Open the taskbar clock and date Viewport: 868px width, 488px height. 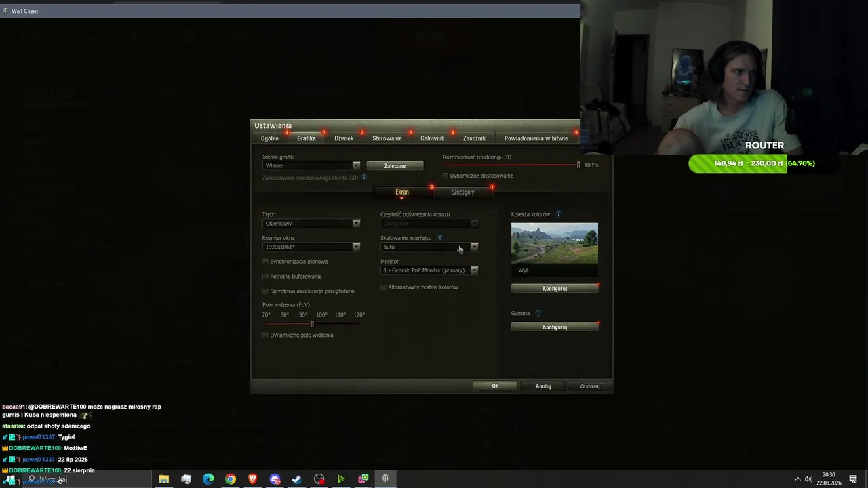click(x=829, y=479)
